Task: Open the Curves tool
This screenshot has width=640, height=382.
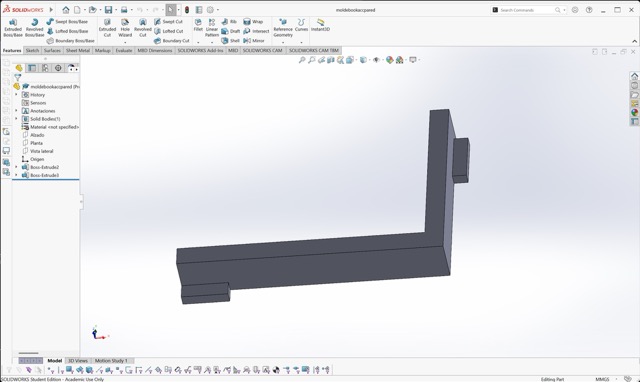Action: pyautogui.click(x=301, y=25)
